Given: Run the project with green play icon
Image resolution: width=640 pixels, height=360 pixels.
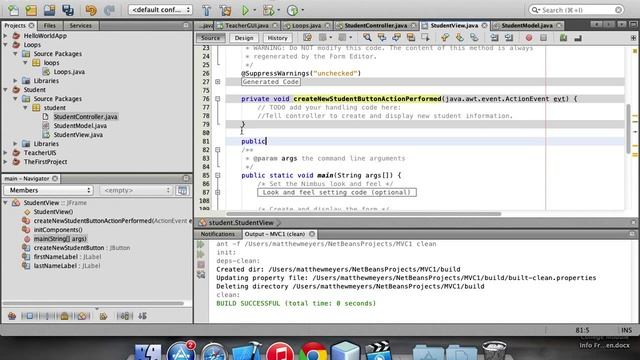Looking at the screenshot, I should tap(245, 10).
